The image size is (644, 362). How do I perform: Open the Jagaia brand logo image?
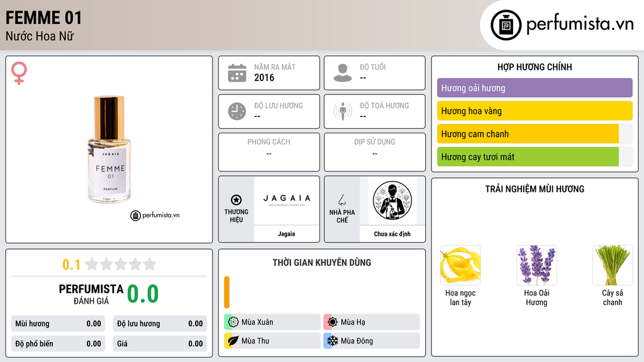[x=287, y=200]
